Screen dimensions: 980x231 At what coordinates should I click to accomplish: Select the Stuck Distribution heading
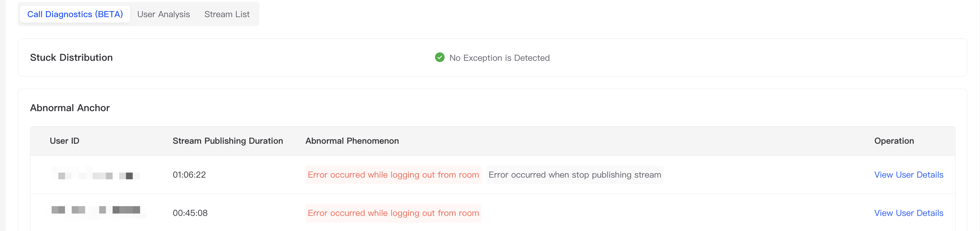pos(71,57)
